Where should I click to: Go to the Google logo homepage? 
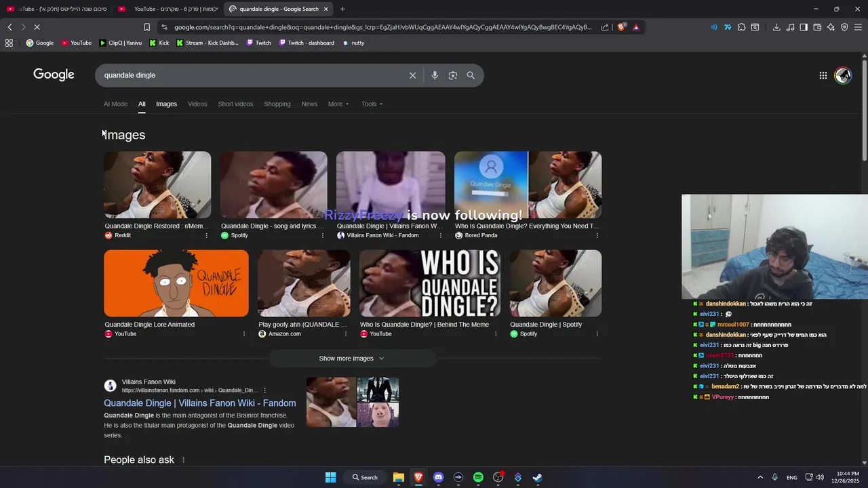click(x=54, y=75)
